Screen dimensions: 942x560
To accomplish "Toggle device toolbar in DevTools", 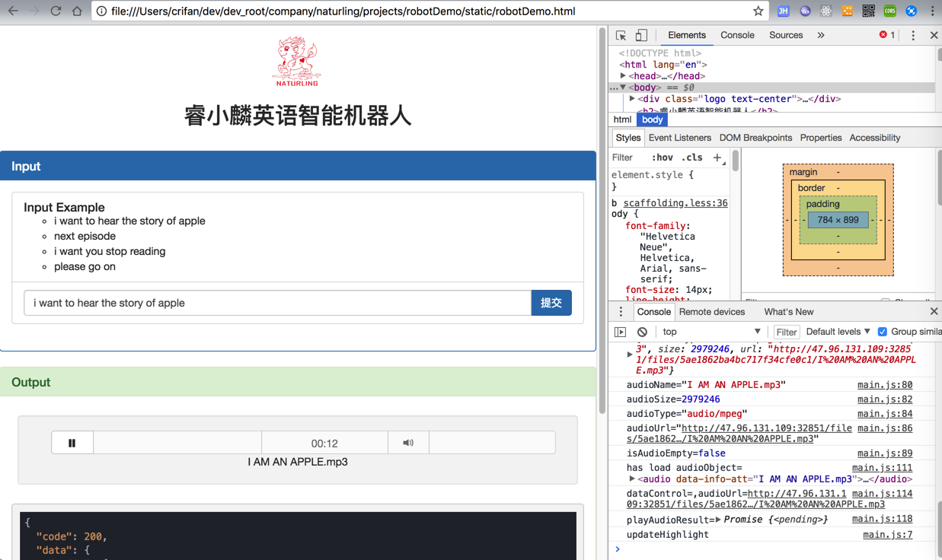I will tap(641, 36).
